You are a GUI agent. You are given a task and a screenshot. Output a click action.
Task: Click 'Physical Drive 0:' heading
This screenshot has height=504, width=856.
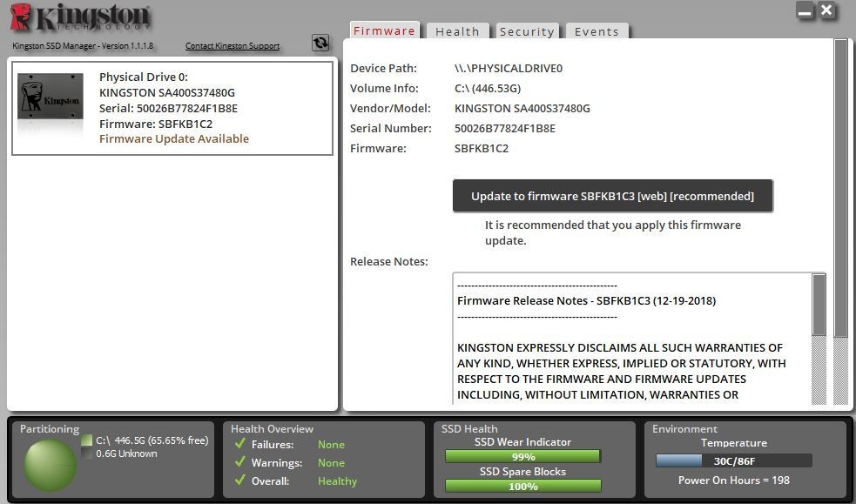point(144,77)
